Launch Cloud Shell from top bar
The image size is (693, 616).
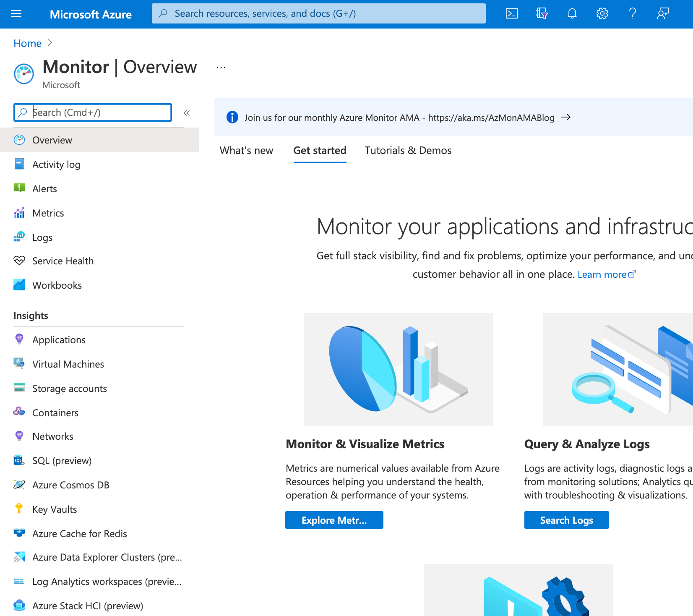point(512,14)
